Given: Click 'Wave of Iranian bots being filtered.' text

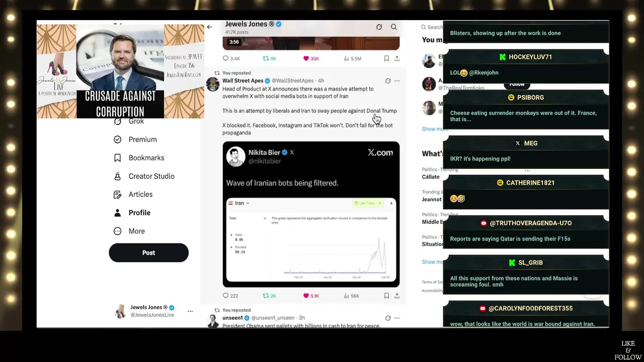Looking at the screenshot, I should point(282,183).
